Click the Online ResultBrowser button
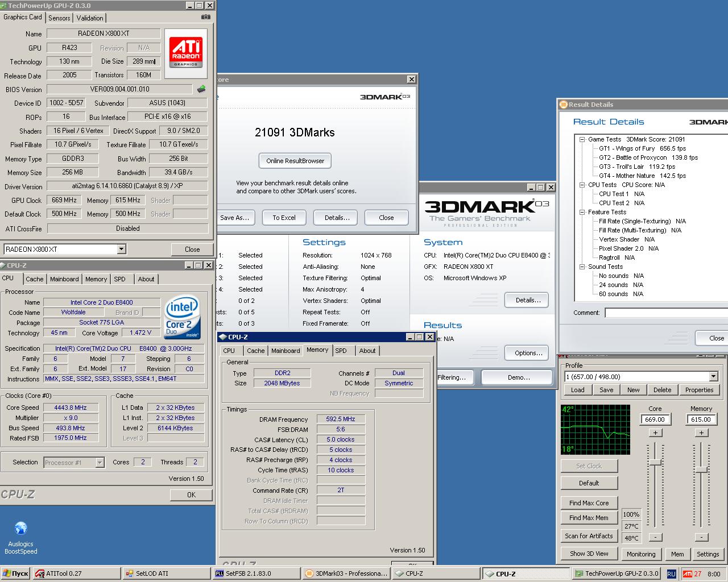The height and width of the screenshot is (582, 728). (295, 161)
